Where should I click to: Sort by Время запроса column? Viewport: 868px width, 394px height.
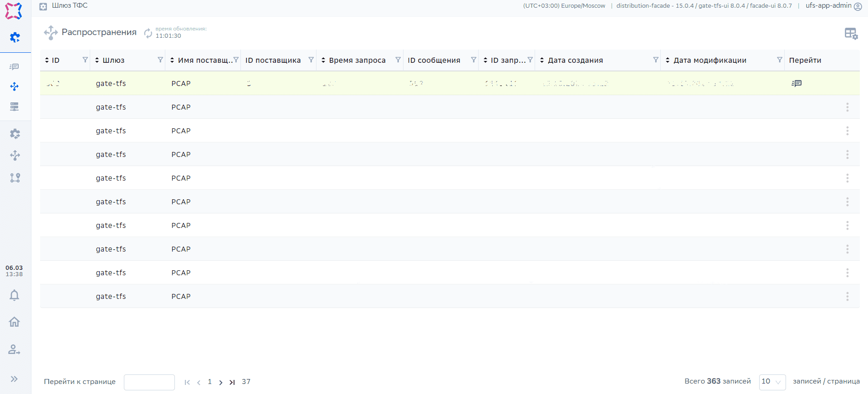[x=323, y=60]
